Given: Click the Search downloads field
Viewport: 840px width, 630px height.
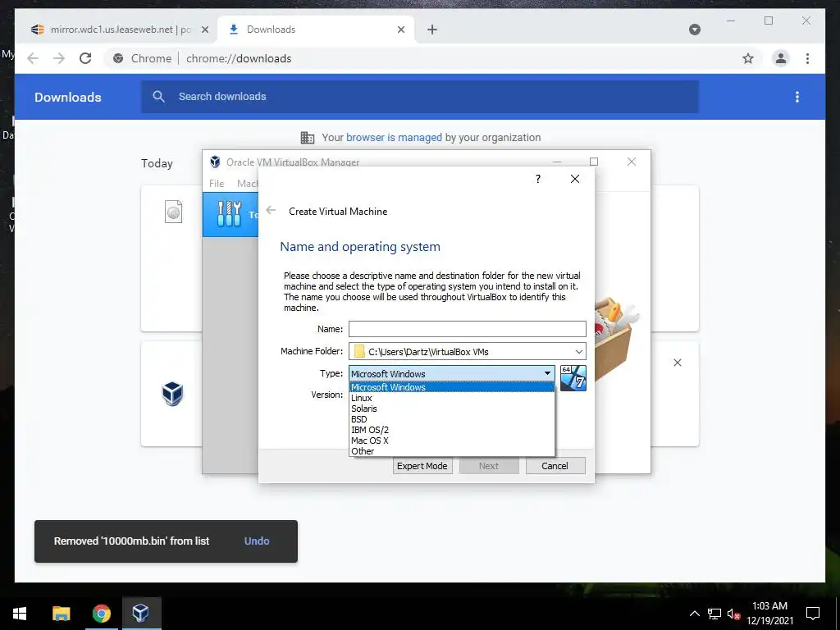Looking at the screenshot, I should pyautogui.click(x=420, y=97).
